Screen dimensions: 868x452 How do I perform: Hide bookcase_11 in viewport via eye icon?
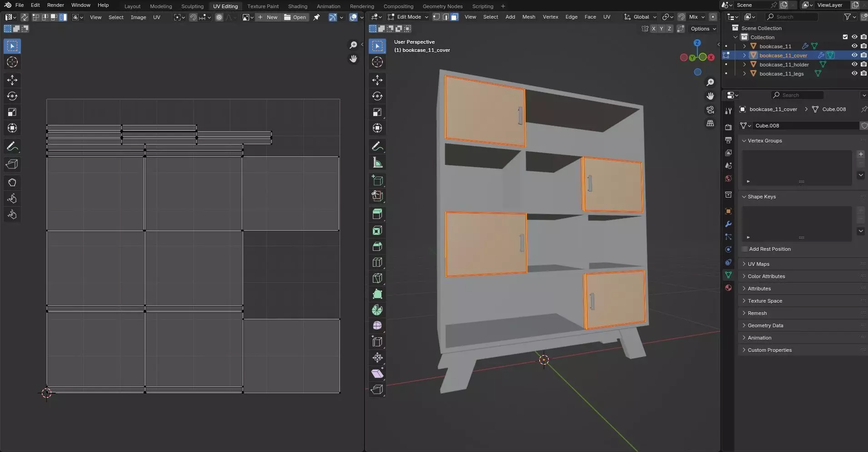[854, 46]
